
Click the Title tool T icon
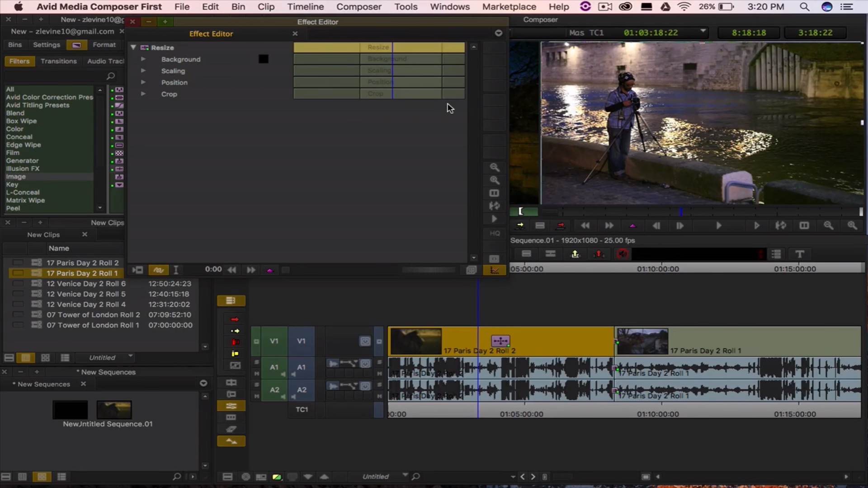[x=799, y=254]
